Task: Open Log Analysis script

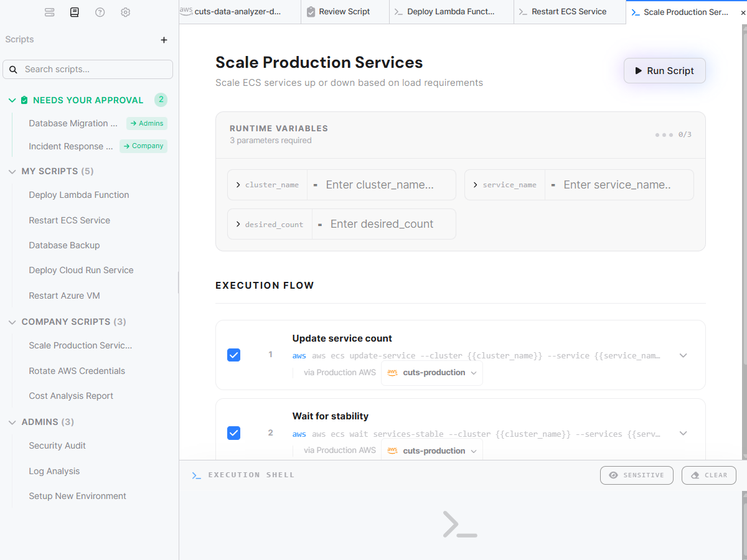Action: click(x=55, y=471)
